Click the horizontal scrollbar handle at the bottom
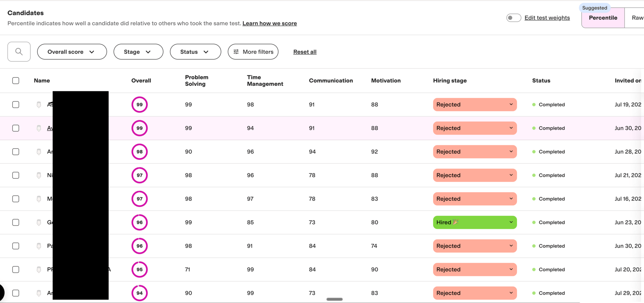Viewport: 644px width, 303px height. tap(334, 299)
